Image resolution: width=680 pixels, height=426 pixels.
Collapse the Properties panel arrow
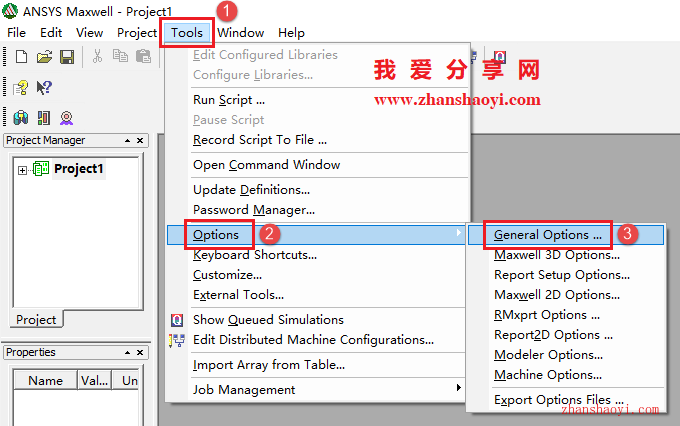pos(128,352)
